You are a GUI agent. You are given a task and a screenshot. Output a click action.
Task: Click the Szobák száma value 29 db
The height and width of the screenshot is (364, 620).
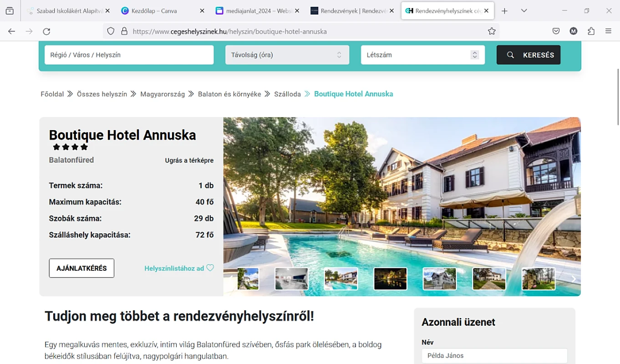pyautogui.click(x=203, y=218)
